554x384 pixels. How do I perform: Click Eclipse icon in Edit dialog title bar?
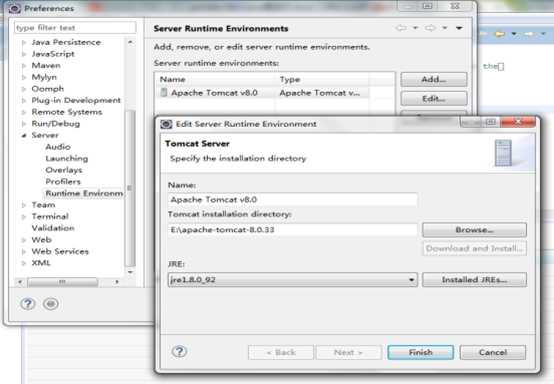pyautogui.click(x=166, y=124)
